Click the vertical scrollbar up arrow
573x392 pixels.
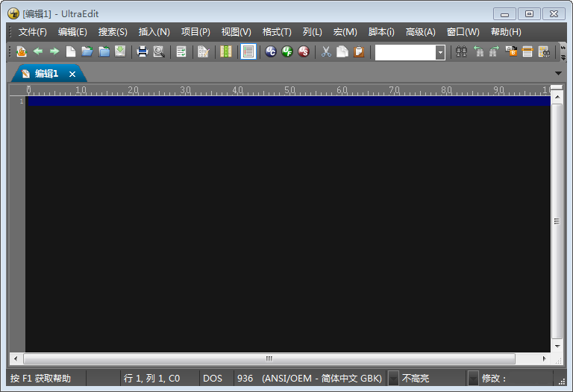coord(557,97)
